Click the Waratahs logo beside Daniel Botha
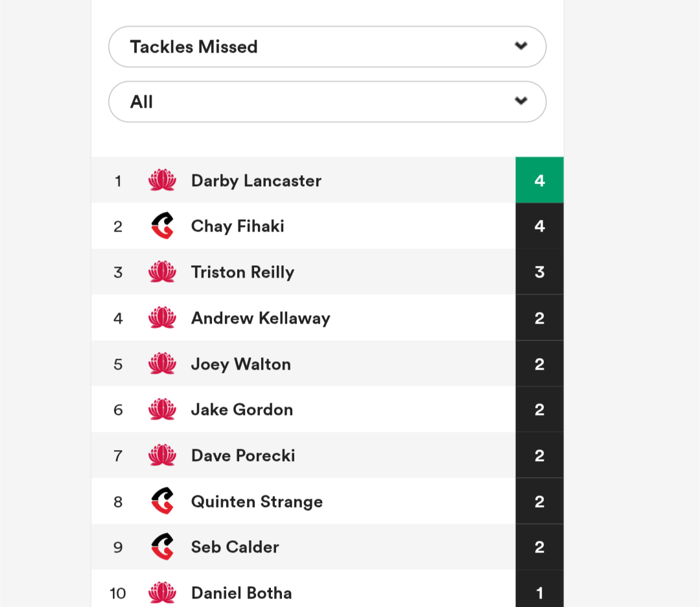700x607 pixels. 162,593
